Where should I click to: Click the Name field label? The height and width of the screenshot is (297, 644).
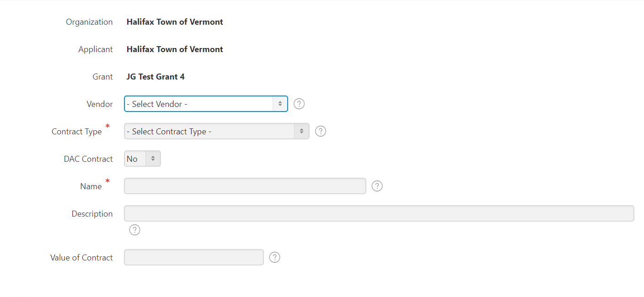91,186
